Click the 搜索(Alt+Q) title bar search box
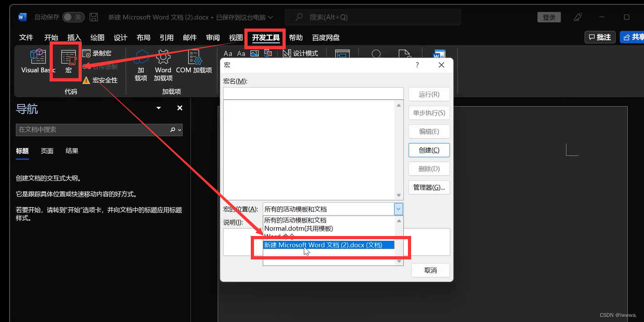Viewport: 644px width, 322px height. point(373,17)
